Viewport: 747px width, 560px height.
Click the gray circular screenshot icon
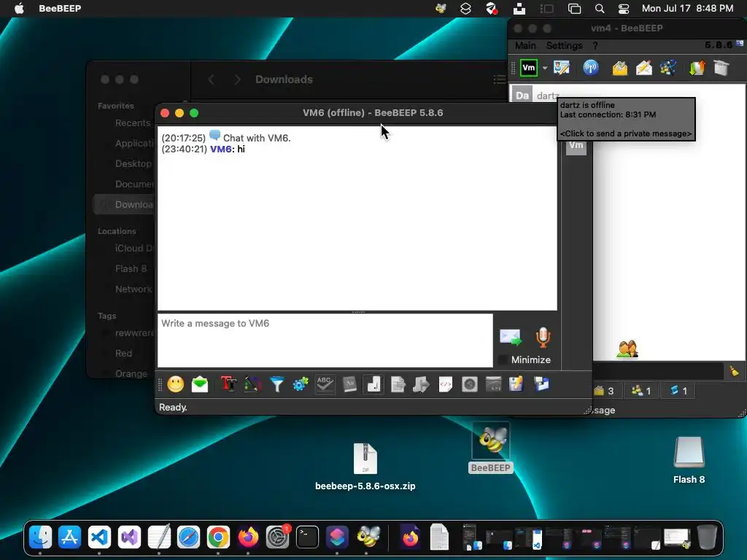point(469,384)
